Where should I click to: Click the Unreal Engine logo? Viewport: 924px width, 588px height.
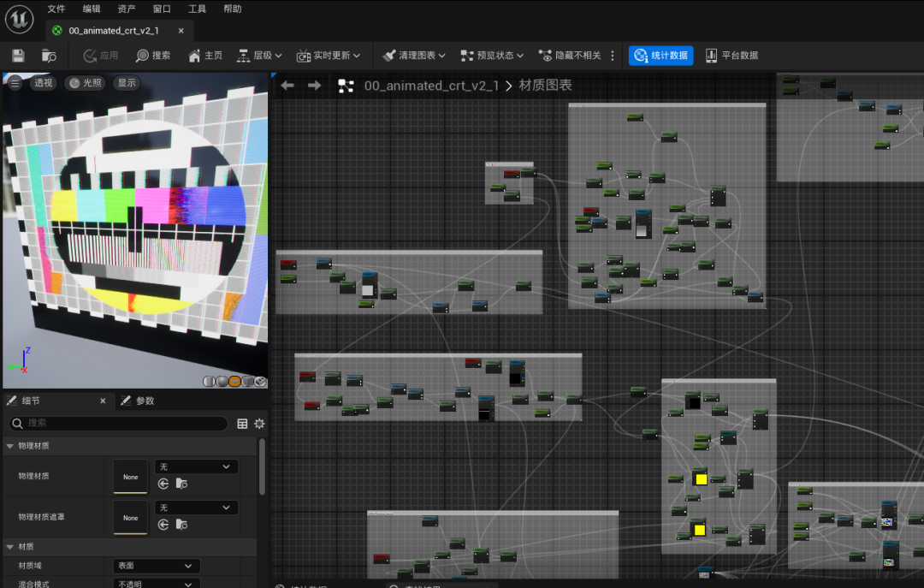[20, 19]
